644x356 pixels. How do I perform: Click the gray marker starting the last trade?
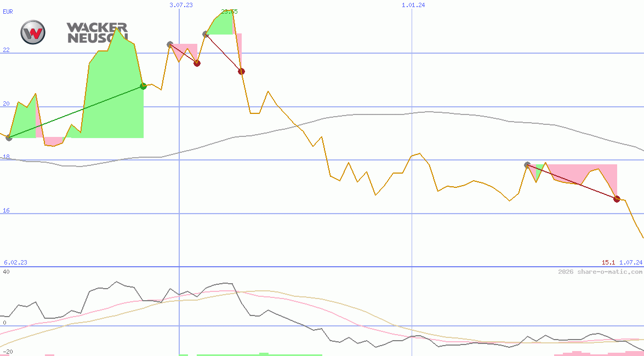[x=527, y=164]
